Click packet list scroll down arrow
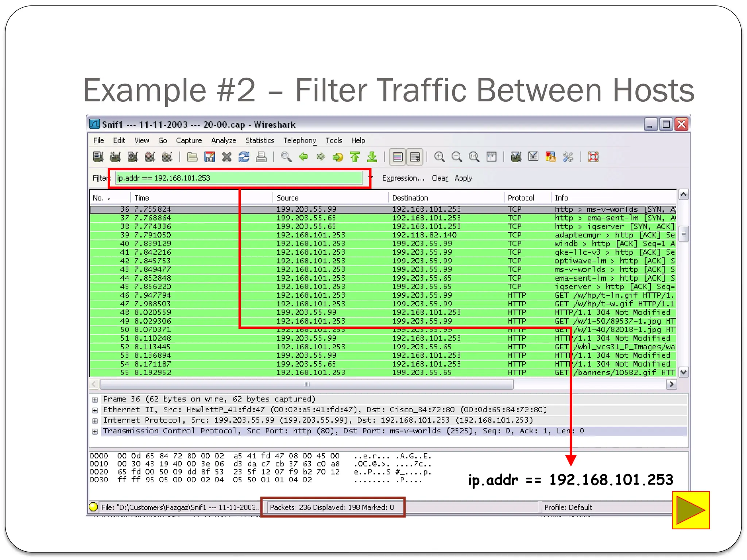The image size is (747, 560). 684,372
